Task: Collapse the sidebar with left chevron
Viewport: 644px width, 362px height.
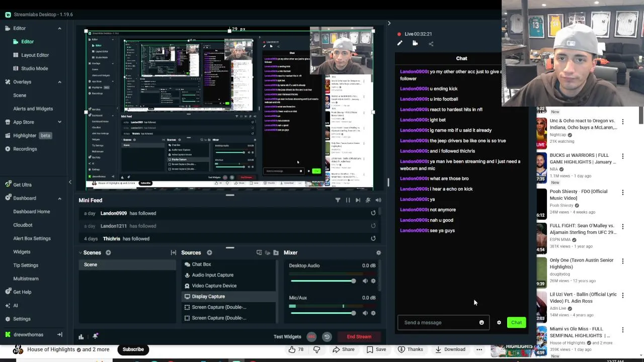Action: 70,182
